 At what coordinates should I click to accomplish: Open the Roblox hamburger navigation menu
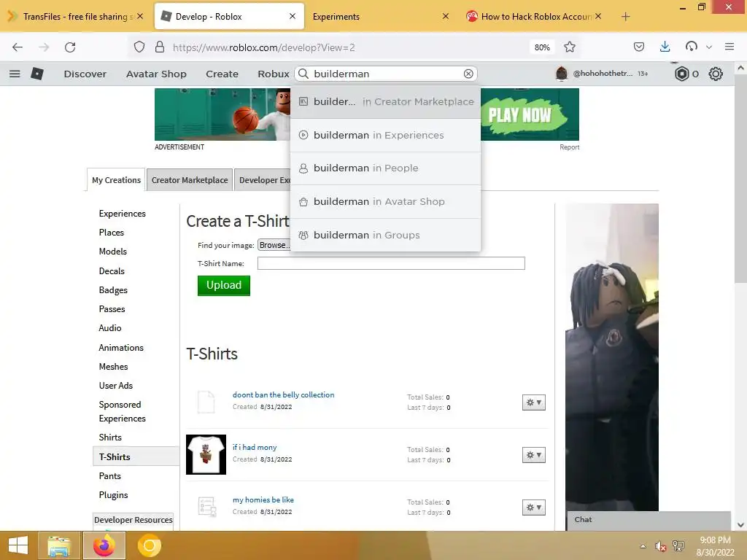point(15,74)
